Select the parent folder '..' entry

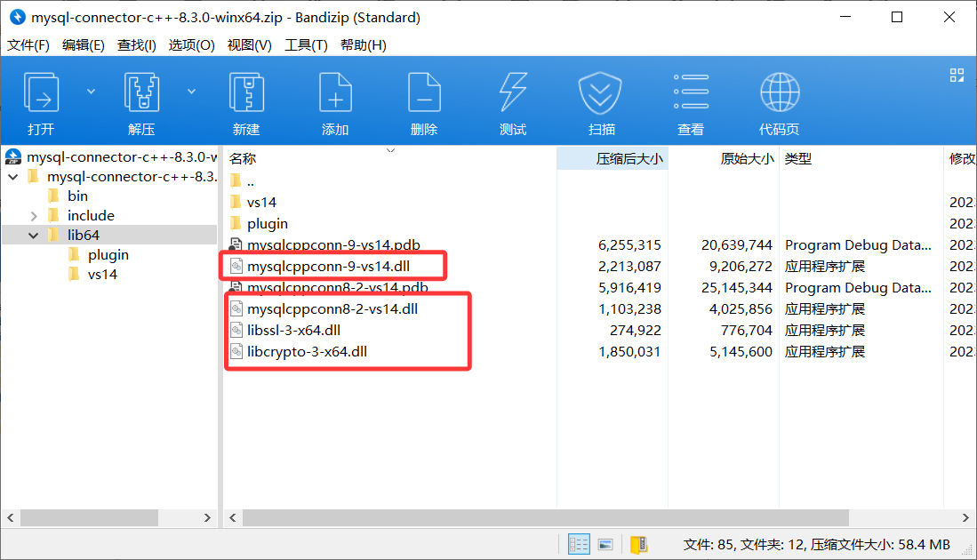pos(251,181)
